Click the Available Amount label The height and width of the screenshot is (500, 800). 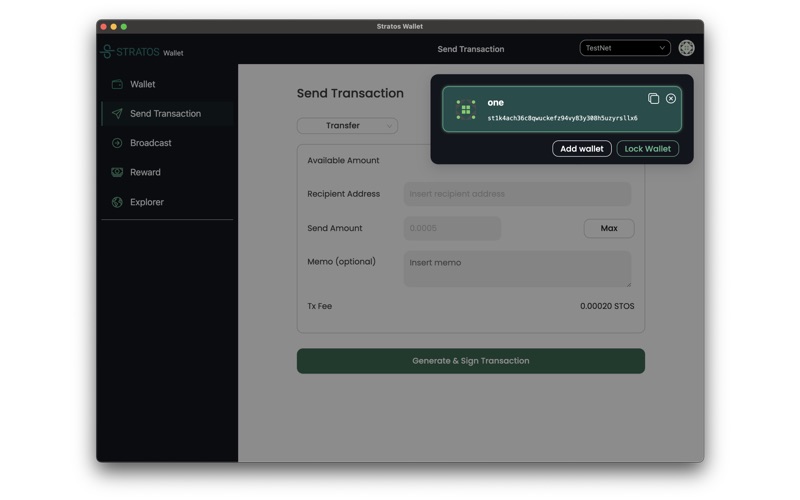click(343, 160)
